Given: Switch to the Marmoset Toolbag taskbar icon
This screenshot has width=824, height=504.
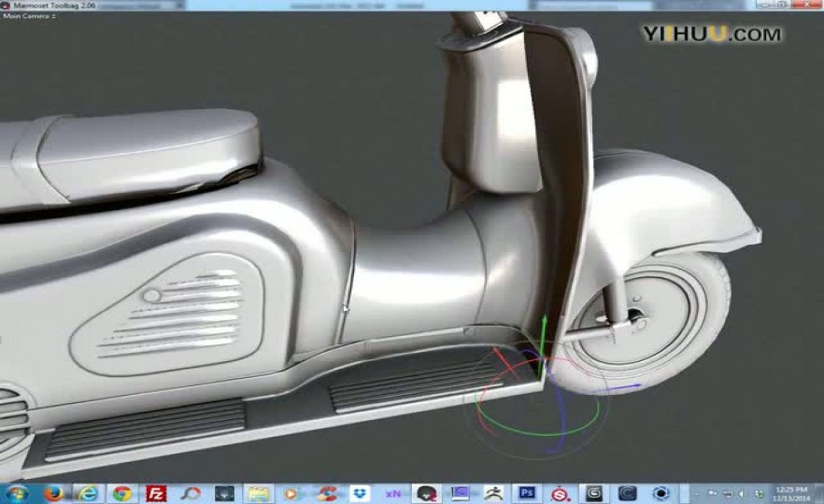Looking at the screenshot, I should (x=427, y=494).
